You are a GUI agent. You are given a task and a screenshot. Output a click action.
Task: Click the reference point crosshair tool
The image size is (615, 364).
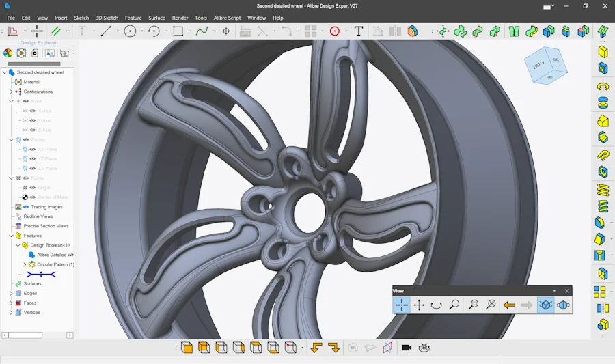(x=226, y=31)
